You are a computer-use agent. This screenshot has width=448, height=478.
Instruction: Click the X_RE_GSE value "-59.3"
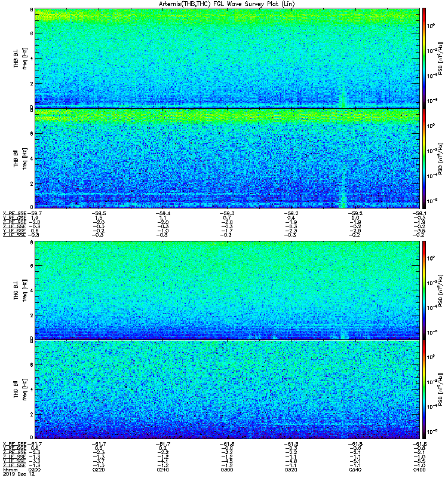(x=227, y=213)
